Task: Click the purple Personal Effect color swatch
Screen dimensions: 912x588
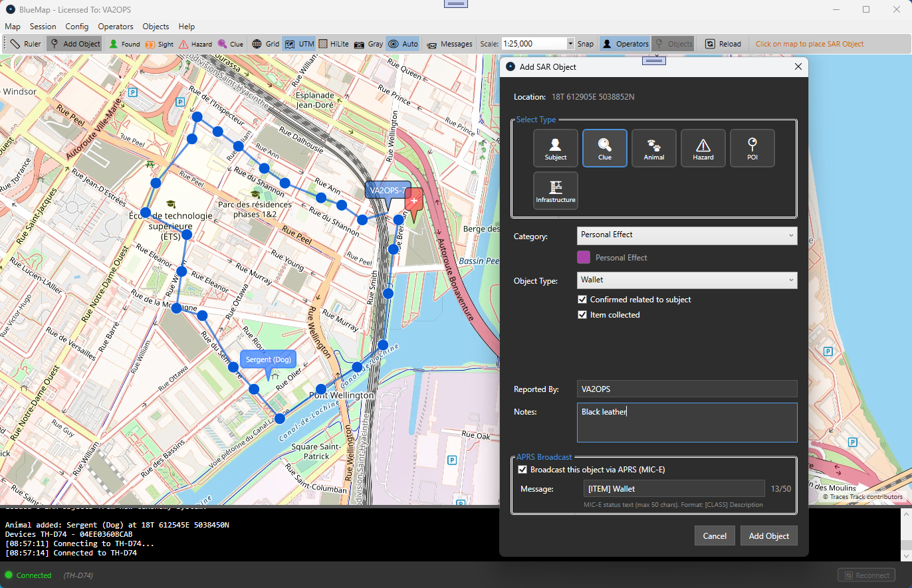Action: 584,257
